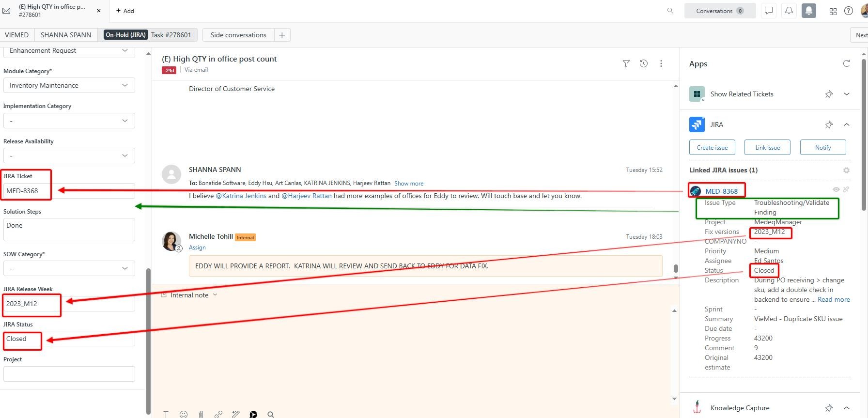
Task: Attach a file with the paperclip icon
Action: pos(201,414)
